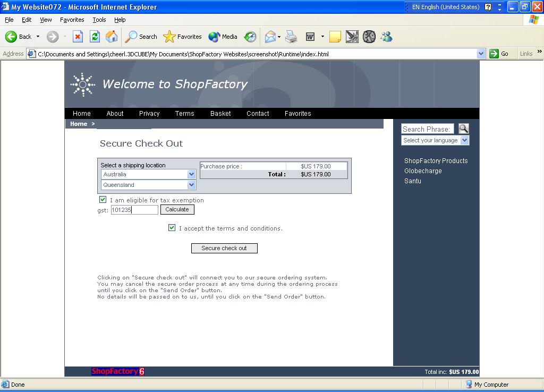Image resolution: width=544 pixels, height=392 pixels.
Task: Click the Mail toolbar icon
Action: pyautogui.click(x=270, y=37)
